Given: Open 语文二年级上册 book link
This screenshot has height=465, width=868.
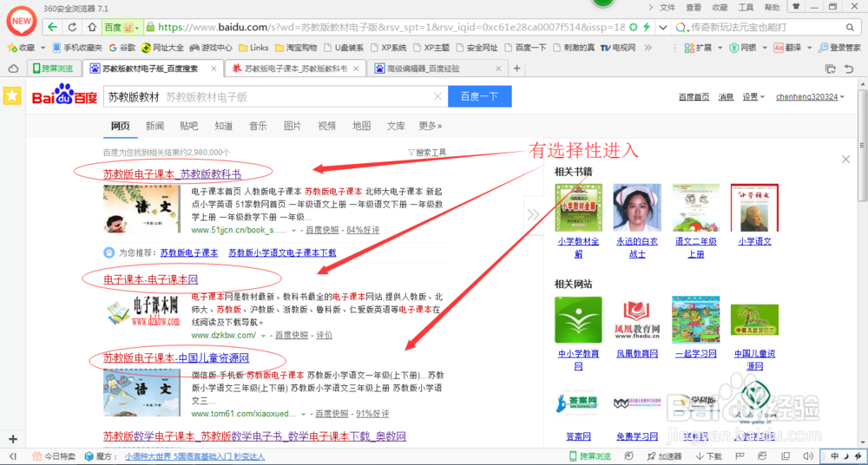Looking at the screenshot, I should pos(696,247).
